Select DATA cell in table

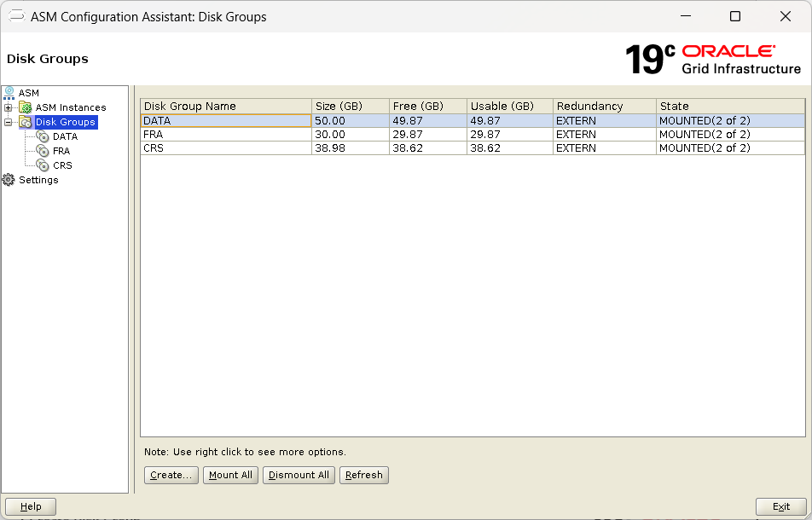click(x=226, y=120)
